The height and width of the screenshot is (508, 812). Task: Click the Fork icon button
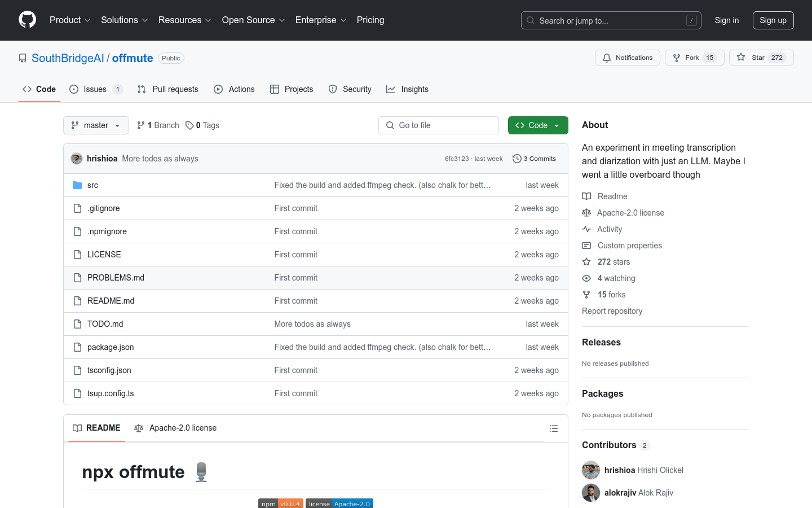pos(694,58)
